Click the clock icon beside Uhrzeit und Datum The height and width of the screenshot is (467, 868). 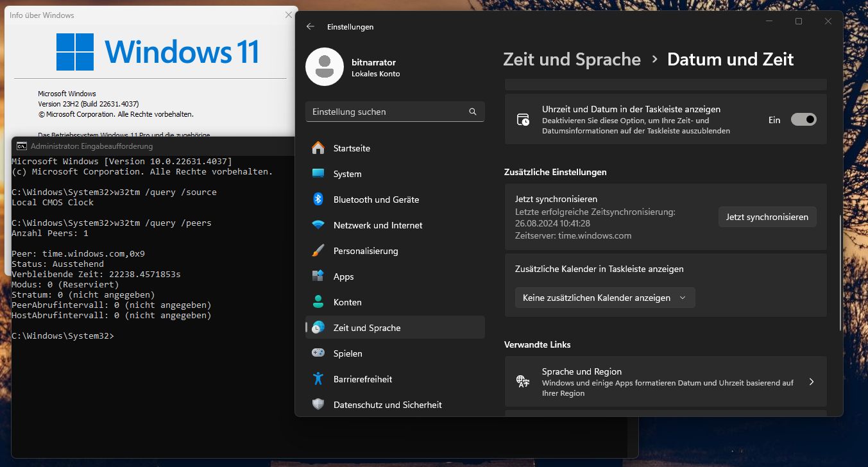(x=523, y=119)
